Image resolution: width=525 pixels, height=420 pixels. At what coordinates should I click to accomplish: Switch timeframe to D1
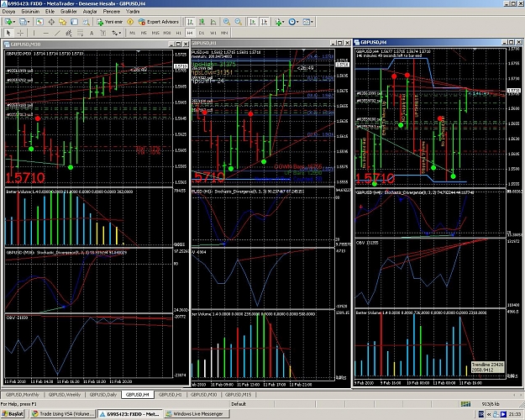pos(202,33)
